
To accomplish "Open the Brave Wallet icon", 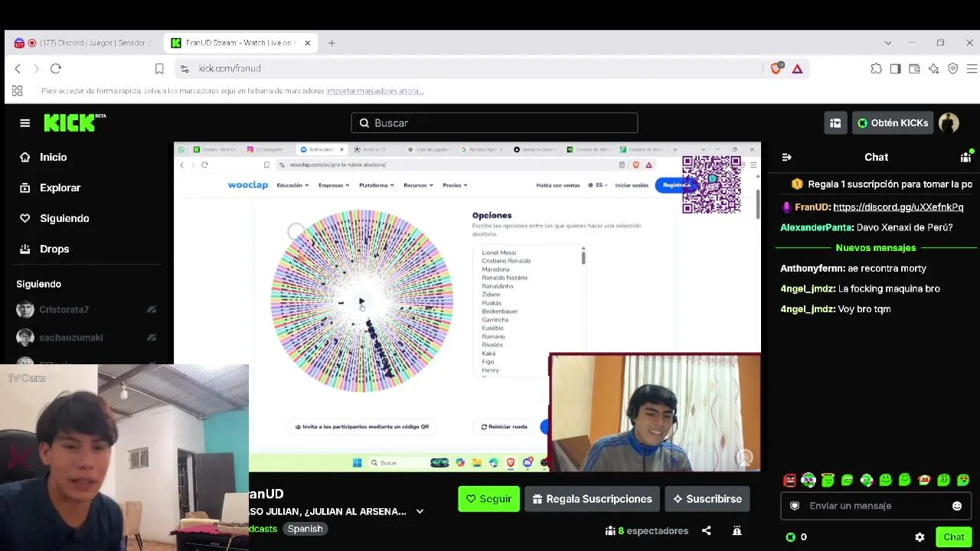I will click(914, 69).
